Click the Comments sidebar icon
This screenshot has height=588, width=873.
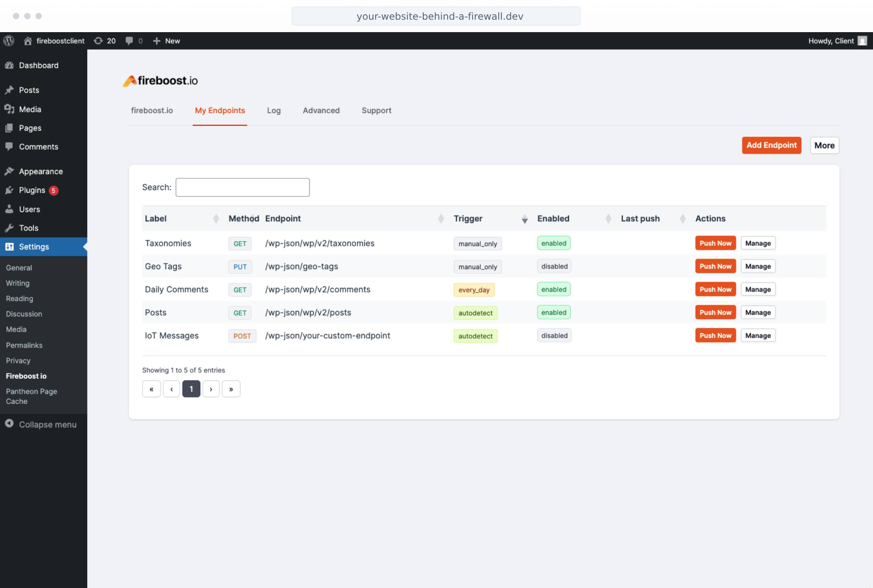9,146
